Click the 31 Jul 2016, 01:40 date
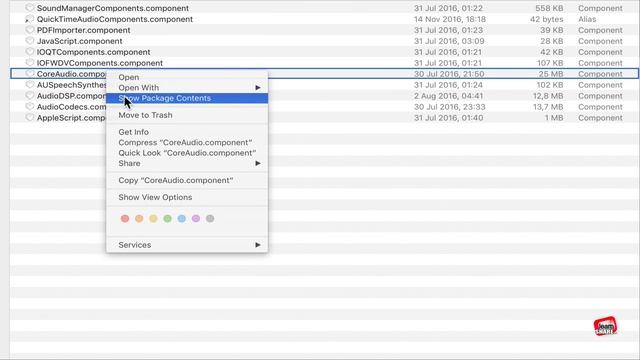Viewport: 640px width, 360px height. (448, 118)
